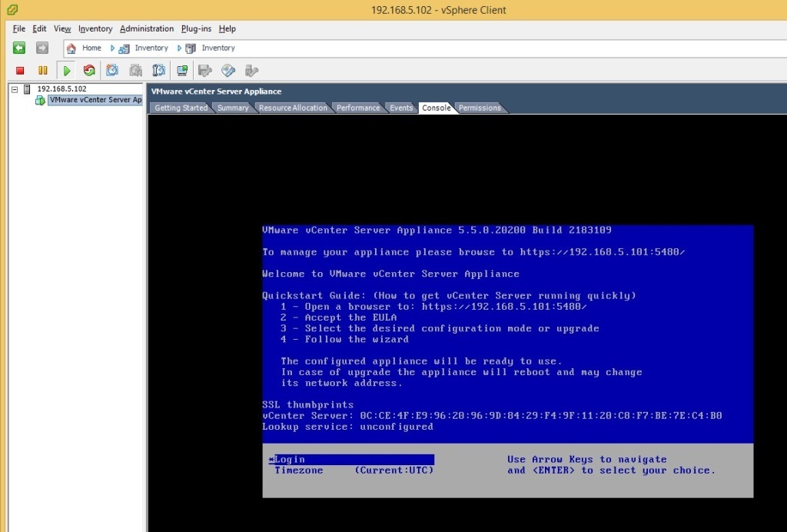Open Snapshot Manager wrench icon
The height and width of the screenshot is (532, 787).
click(158, 70)
